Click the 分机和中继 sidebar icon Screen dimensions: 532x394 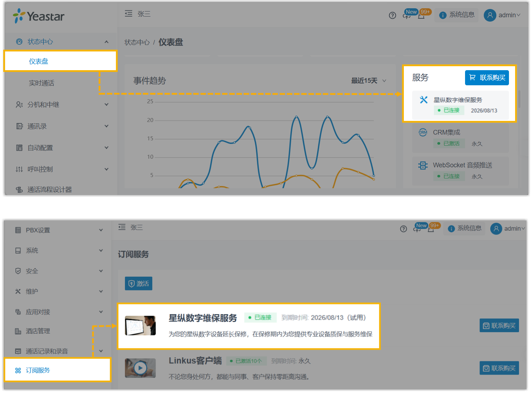click(x=19, y=105)
